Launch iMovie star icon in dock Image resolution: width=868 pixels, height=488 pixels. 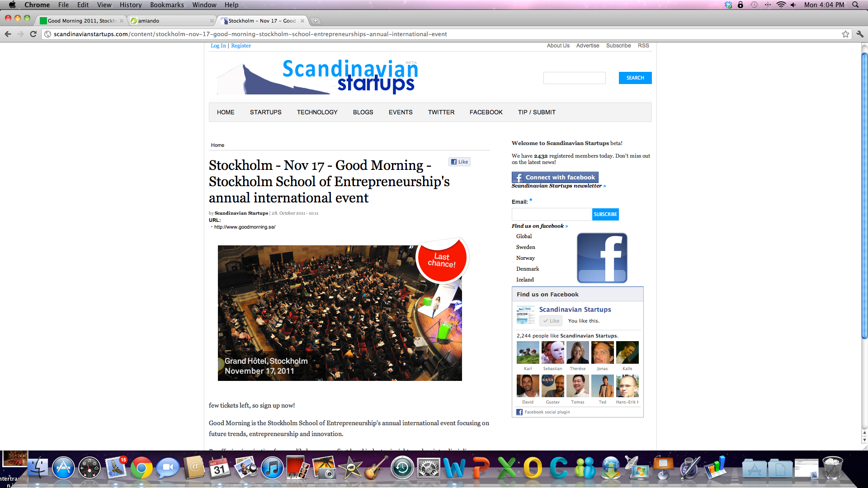point(350,468)
